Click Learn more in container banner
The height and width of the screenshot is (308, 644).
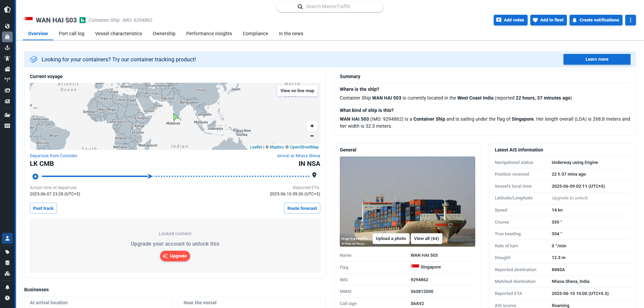pyautogui.click(x=597, y=59)
